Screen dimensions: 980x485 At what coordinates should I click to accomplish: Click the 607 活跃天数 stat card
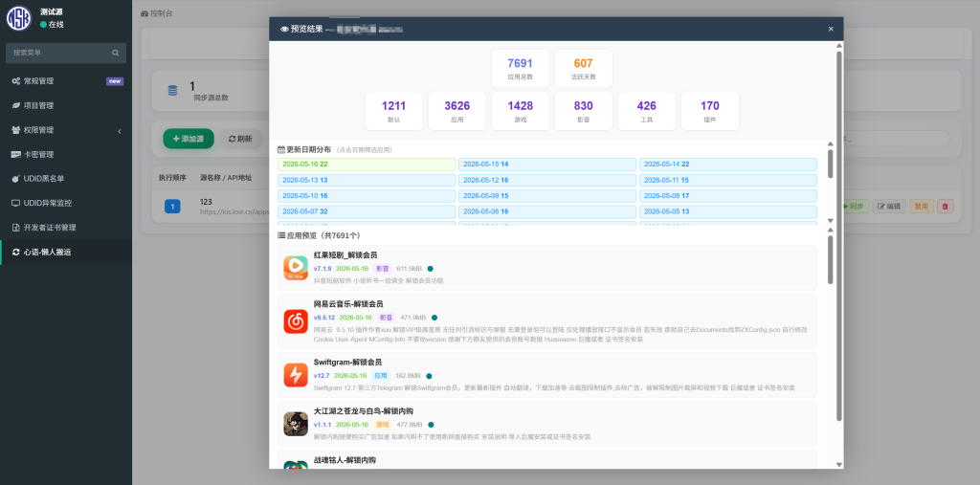[583, 69]
